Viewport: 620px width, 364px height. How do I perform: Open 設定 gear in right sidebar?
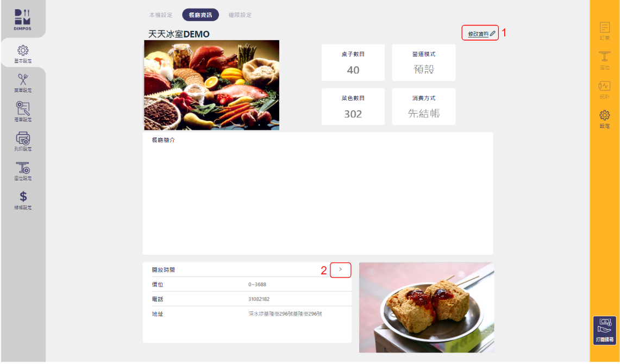coord(605,119)
